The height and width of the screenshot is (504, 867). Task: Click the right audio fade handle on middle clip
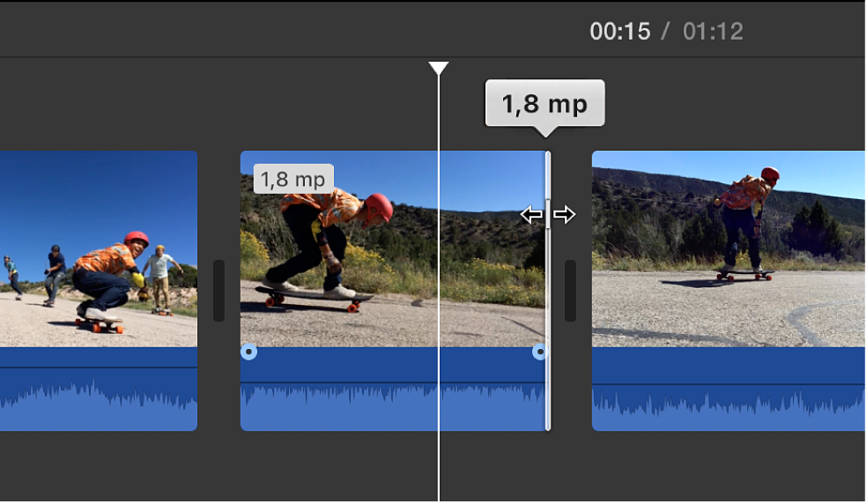pos(539,352)
